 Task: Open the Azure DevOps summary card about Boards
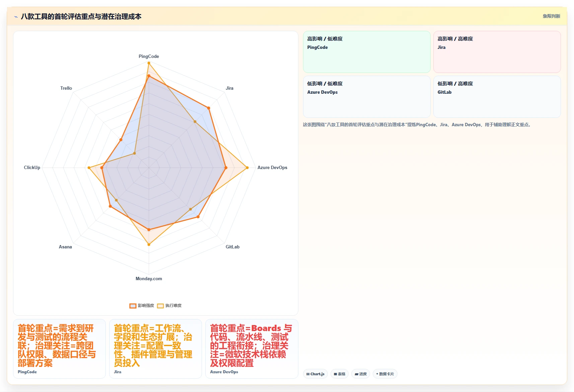[252, 349]
